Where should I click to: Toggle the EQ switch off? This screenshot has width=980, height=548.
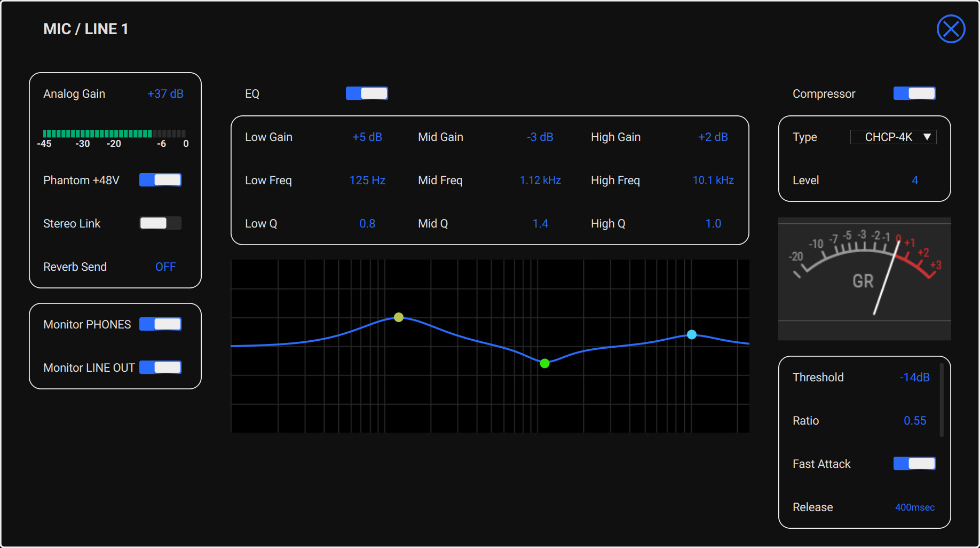367,93
